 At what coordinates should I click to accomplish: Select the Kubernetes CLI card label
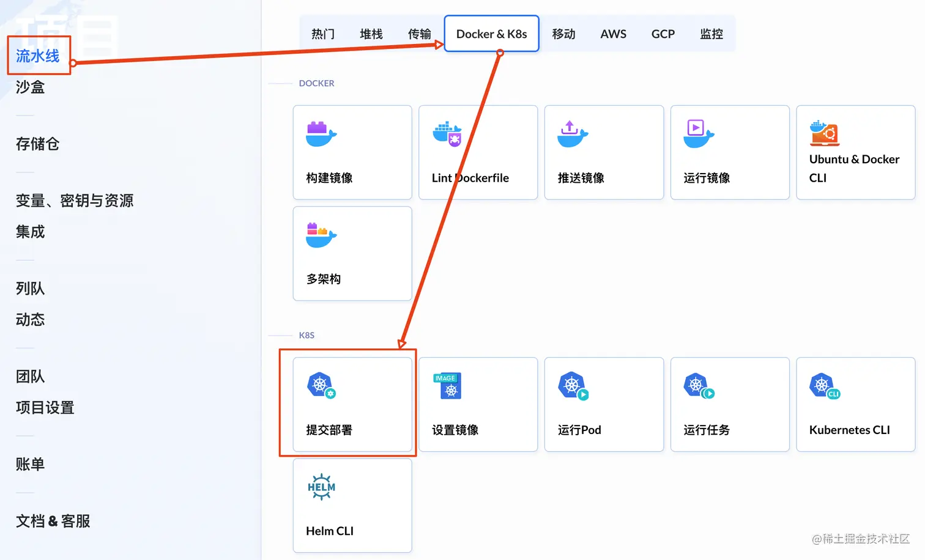850,430
